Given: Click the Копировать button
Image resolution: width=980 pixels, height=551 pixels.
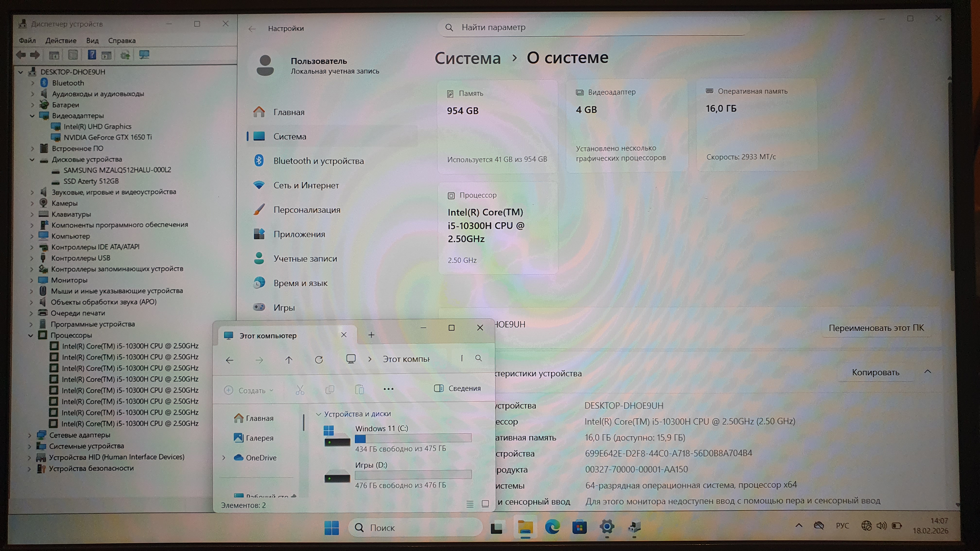Looking at the screenshot, I should click(x=875, y=372).
